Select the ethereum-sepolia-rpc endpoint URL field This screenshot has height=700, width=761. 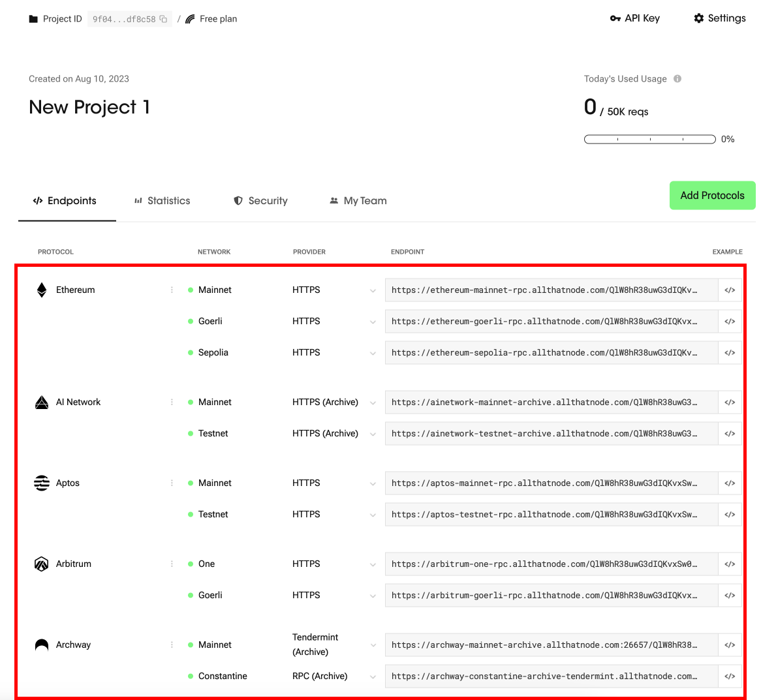point(551,353)
